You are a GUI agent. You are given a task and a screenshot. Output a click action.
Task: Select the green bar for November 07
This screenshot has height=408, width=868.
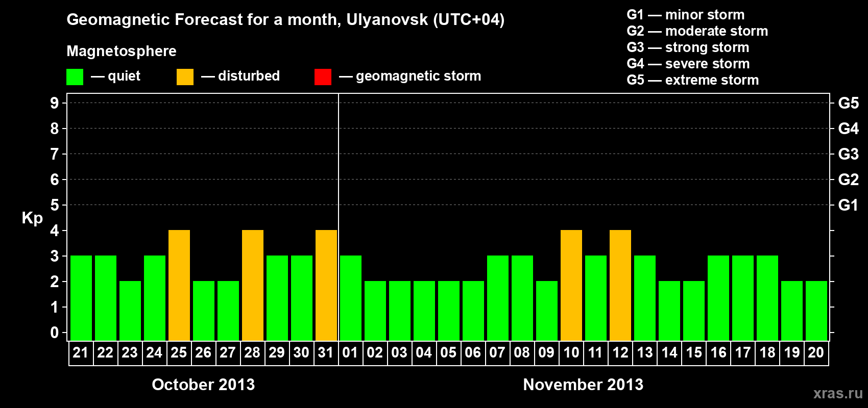pos(498,298)
